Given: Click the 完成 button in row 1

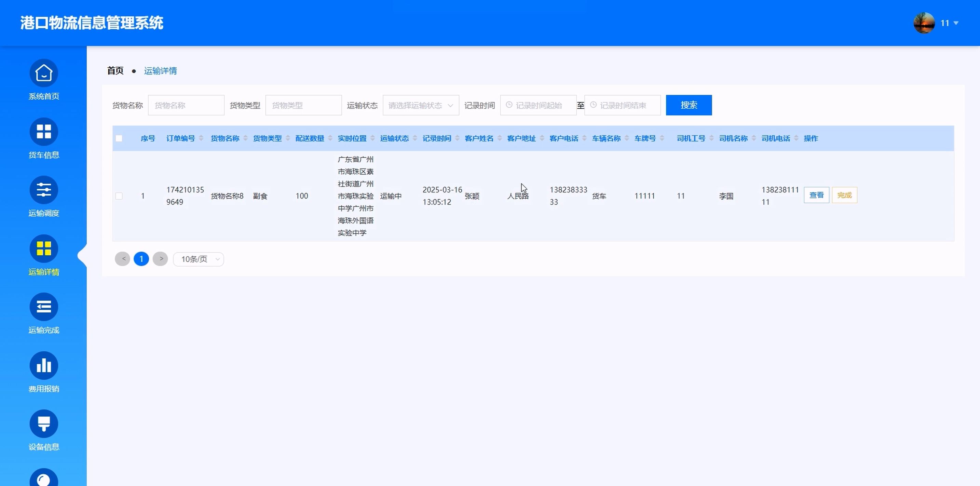Looking at the screenshot, I should [x=844, y=195].
